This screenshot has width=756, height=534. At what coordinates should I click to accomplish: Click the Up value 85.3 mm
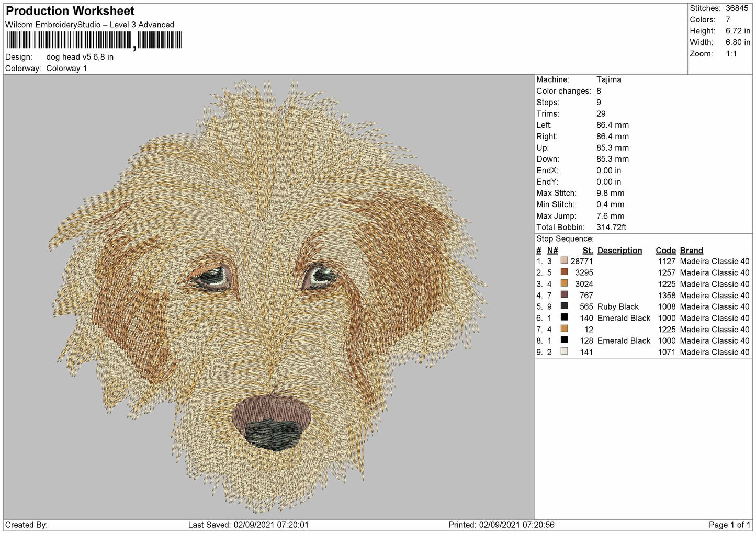click(x=613, y=148)
